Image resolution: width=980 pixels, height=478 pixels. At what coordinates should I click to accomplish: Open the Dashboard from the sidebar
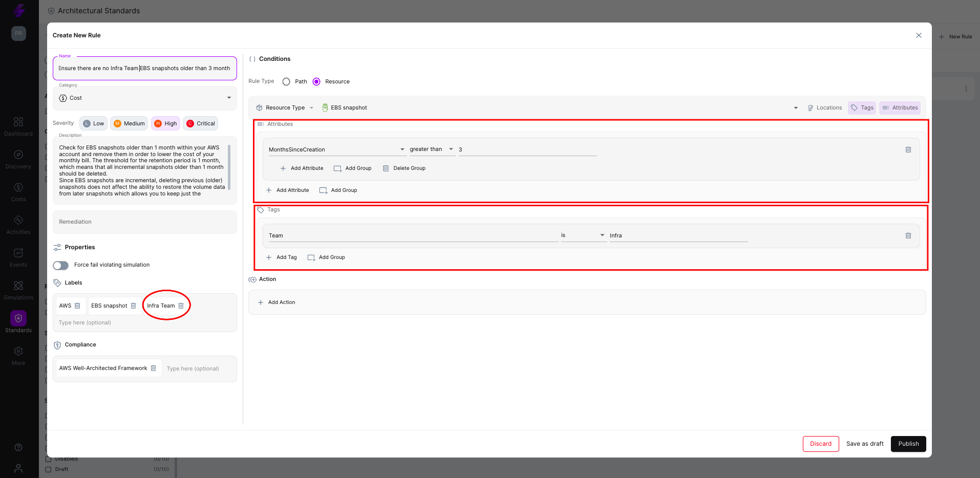click(18, 125)
